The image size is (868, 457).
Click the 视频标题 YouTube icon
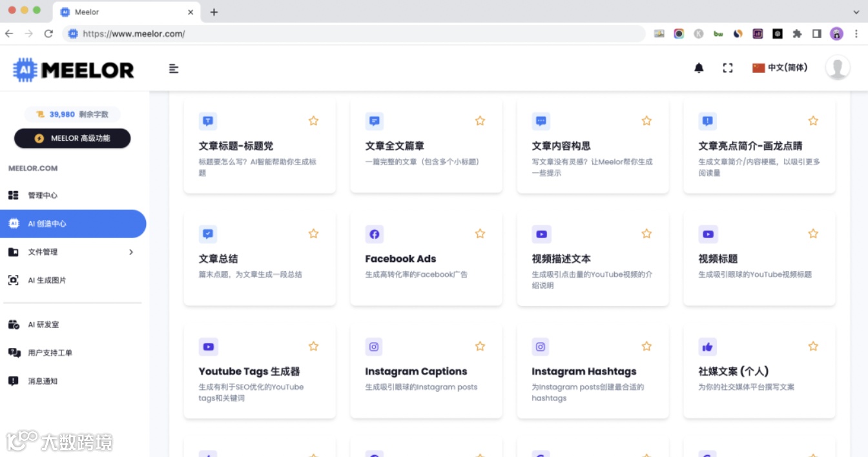[708, 234]
